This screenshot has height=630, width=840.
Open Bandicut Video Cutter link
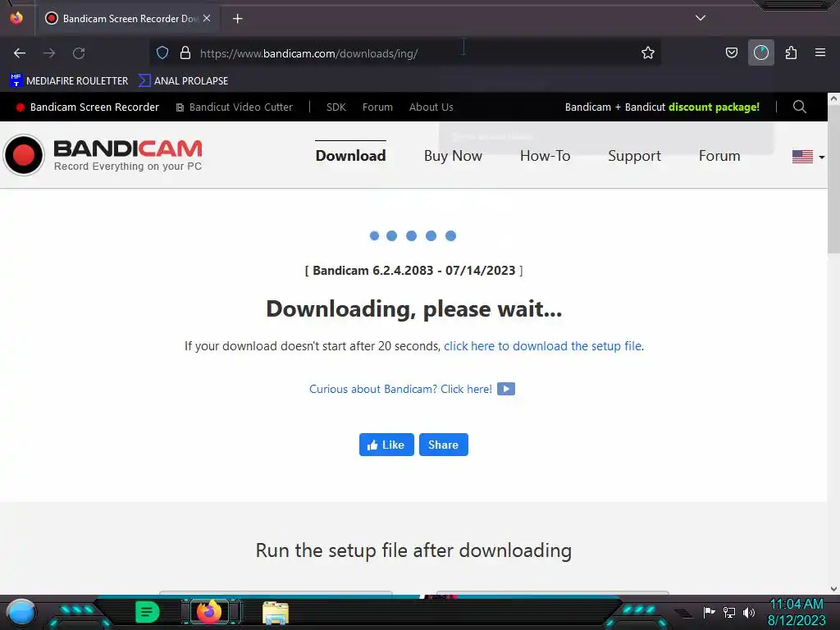click(234, 107)
